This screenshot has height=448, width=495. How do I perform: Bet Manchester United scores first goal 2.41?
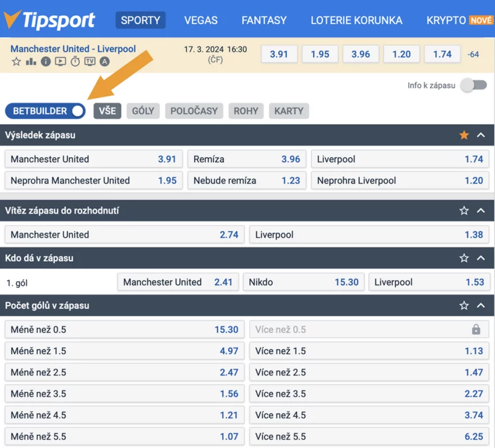(178, 282)
